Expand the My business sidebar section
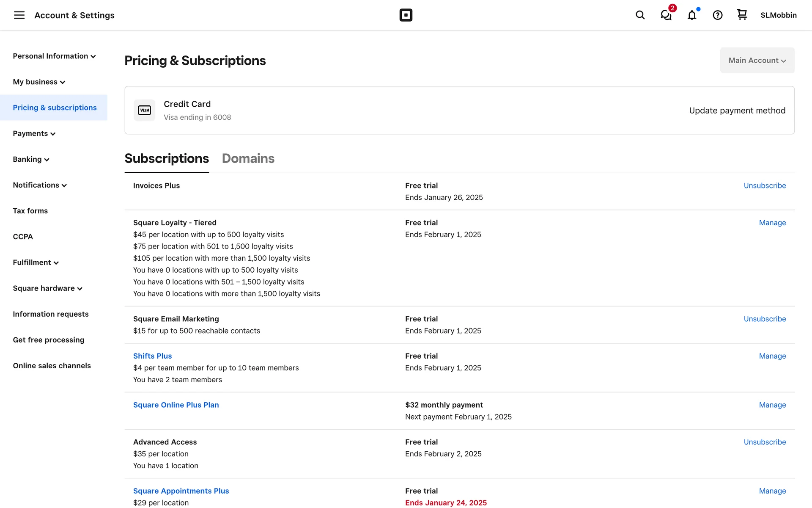Image resolution: width=812 pixels, height=508 pixels. click(x=39, y=82)
